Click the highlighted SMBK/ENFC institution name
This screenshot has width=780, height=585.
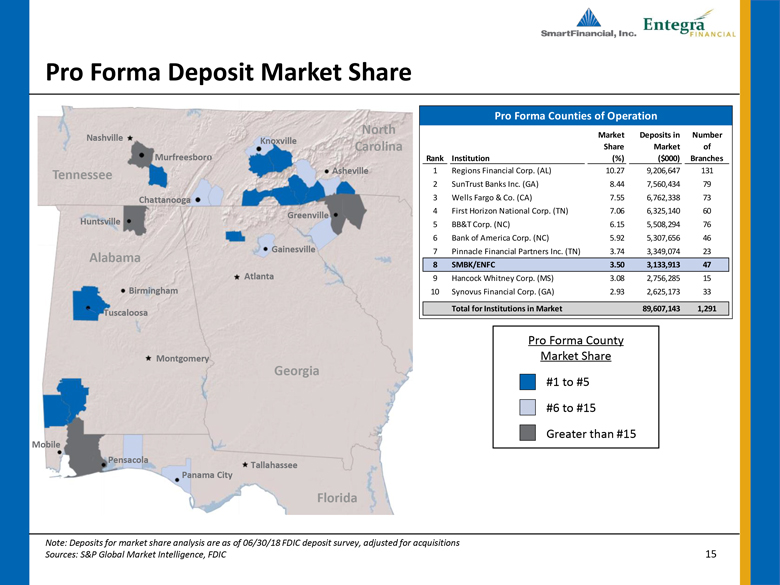click(473, 265)
